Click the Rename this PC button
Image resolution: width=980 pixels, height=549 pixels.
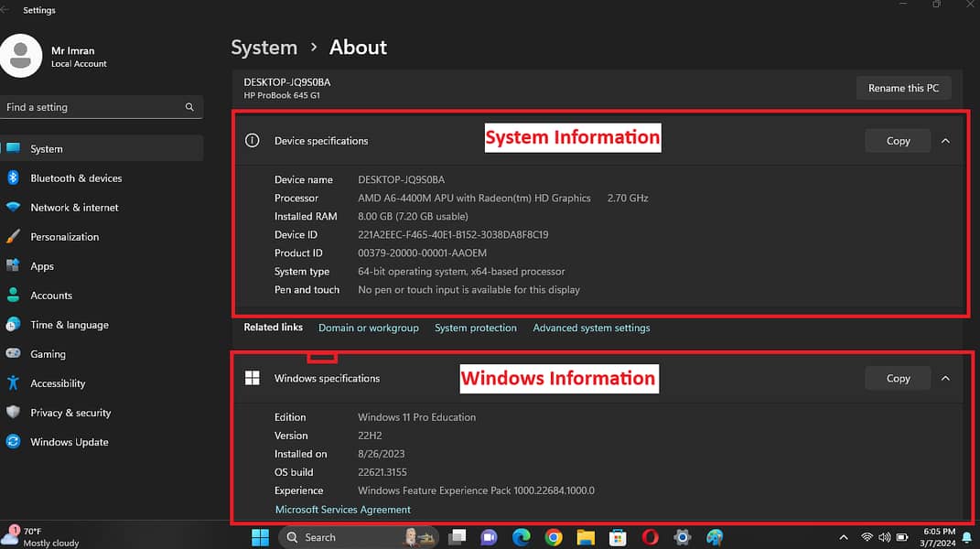[903, 88]
